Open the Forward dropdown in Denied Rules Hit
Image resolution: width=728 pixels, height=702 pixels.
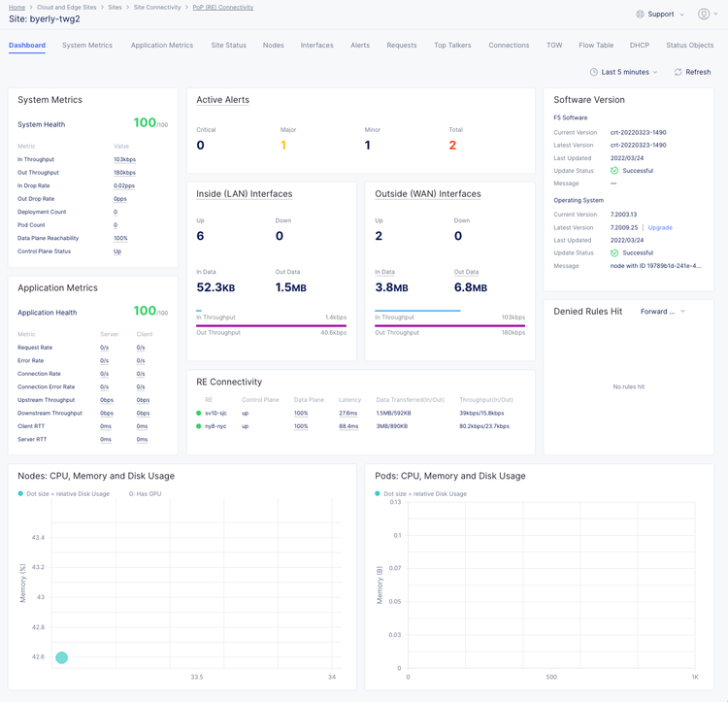[664, 312]
